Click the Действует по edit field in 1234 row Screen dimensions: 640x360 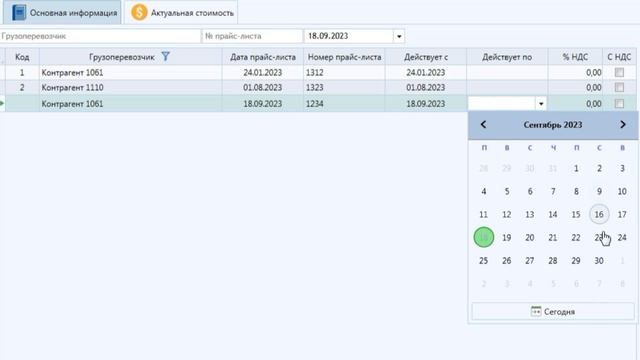click(x=502, y=104)
